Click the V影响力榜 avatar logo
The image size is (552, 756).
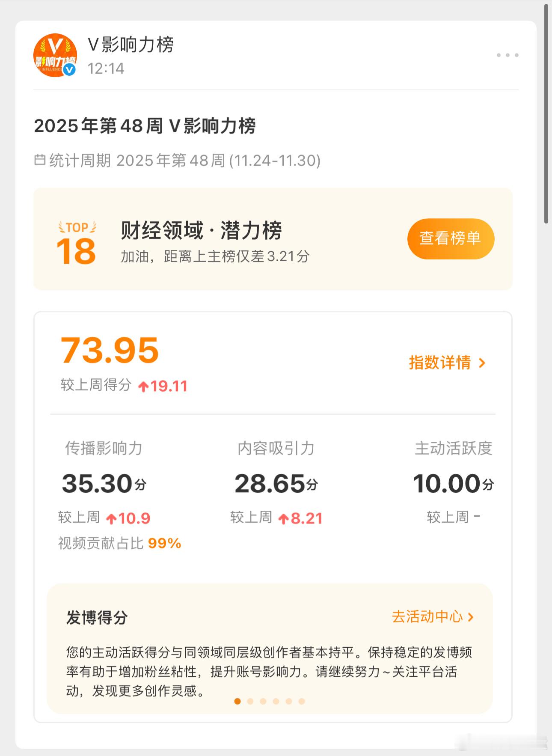(x=55, y=55)
